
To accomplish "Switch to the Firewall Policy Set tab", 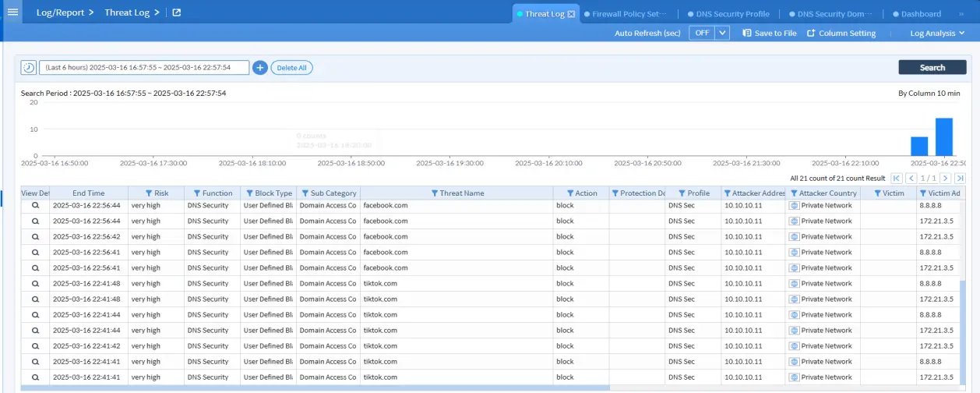I will coord(626,14).
